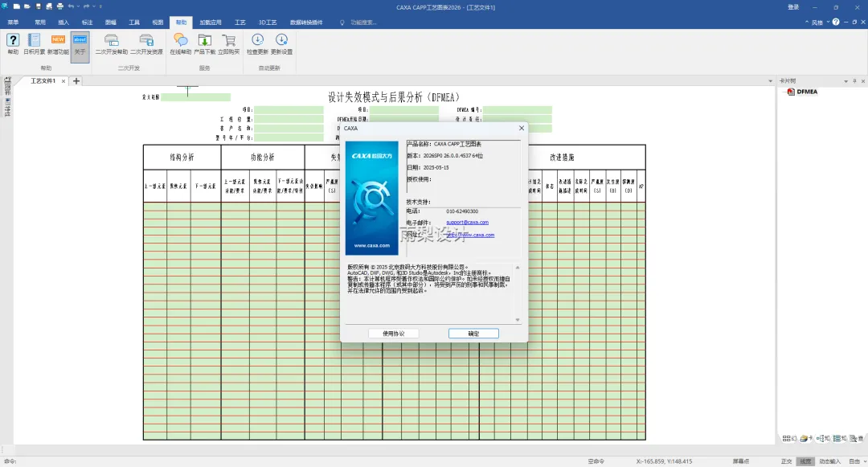Click the redo arrow icon
Viewport: 868px width, 467px height.
(x=86, y=6)
